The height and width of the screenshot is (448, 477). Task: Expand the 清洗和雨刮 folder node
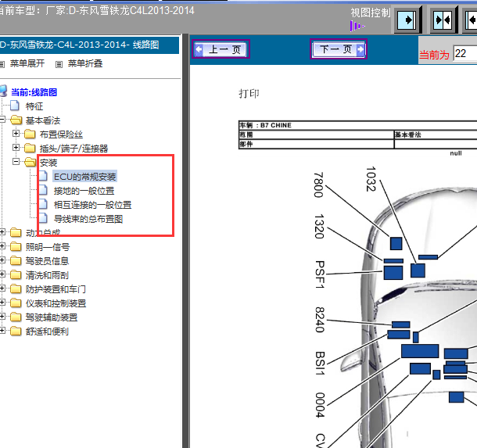tap(2, 274)
